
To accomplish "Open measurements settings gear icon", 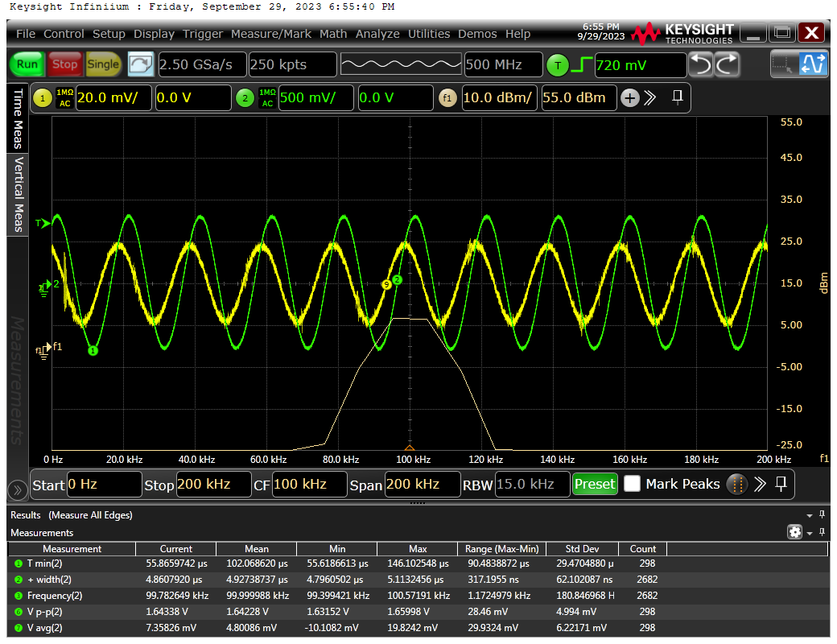I will point(795,532).
